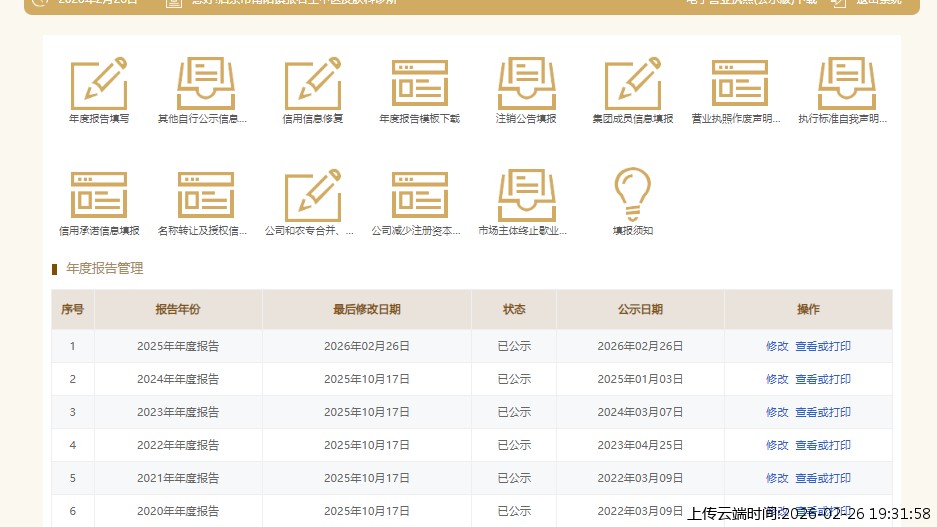The width and height of the screenshot is (937, 527).
Task: Open 集团成员信息填报 icon
Action: (633, 84)
